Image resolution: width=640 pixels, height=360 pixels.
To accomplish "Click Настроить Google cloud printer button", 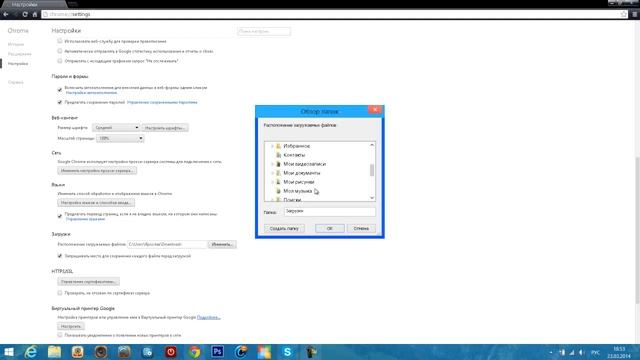I will point(71,327).
